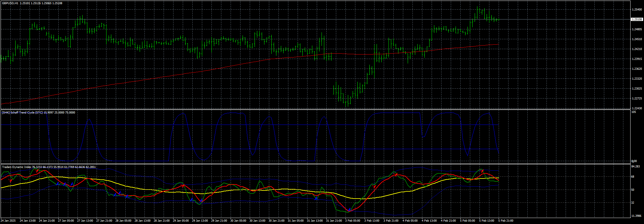The width and height of the screenshot is (644, 224).
Task: Click the 29 Jan 21:00 time label
Action: pyautogui.click(x=219, y=221)
